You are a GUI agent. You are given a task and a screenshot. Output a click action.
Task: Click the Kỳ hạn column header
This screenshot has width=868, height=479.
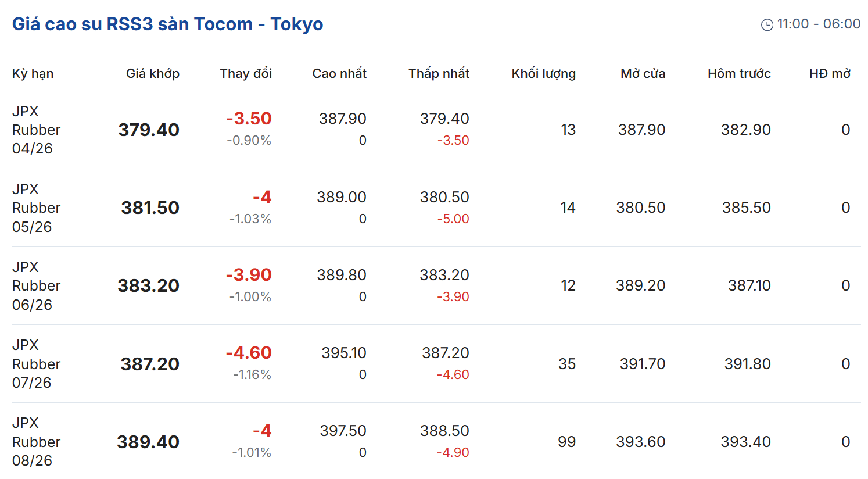pyautogui.click(x=33, y=73)
